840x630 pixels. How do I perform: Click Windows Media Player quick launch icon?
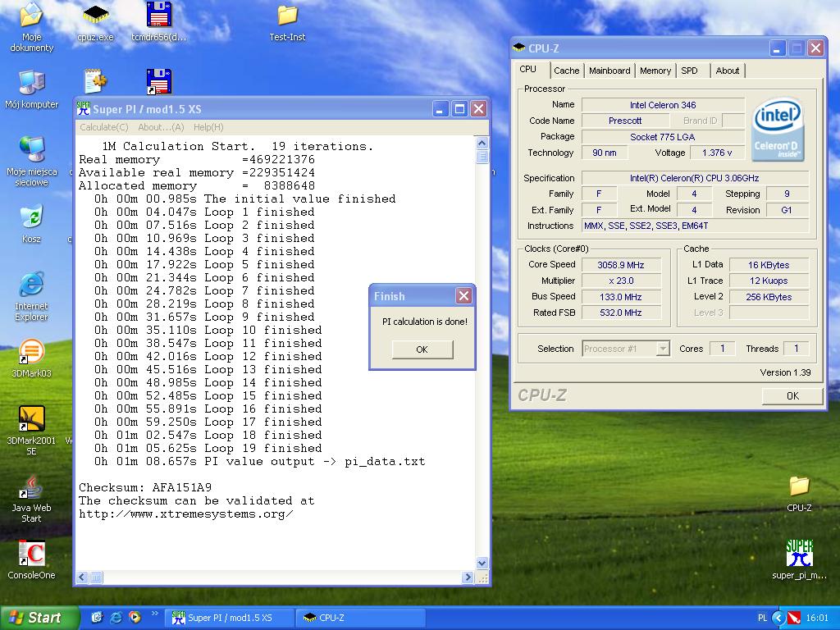point(135,617)
